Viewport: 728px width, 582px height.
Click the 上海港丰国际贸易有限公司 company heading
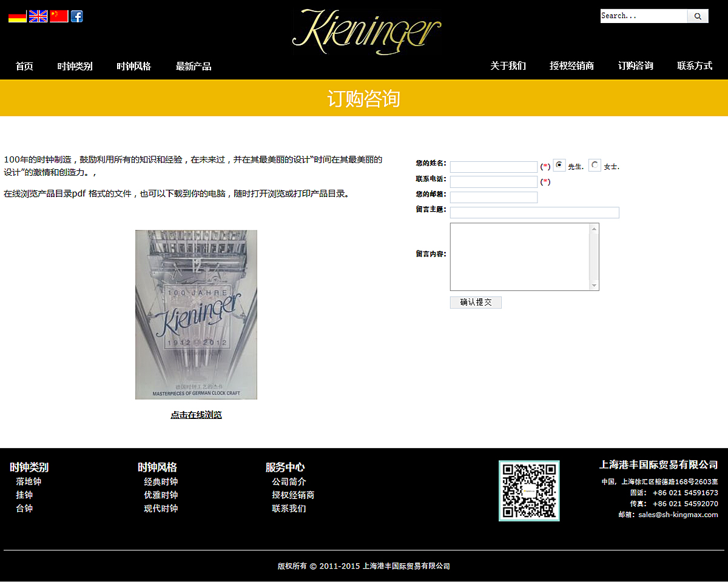(659, 465)
